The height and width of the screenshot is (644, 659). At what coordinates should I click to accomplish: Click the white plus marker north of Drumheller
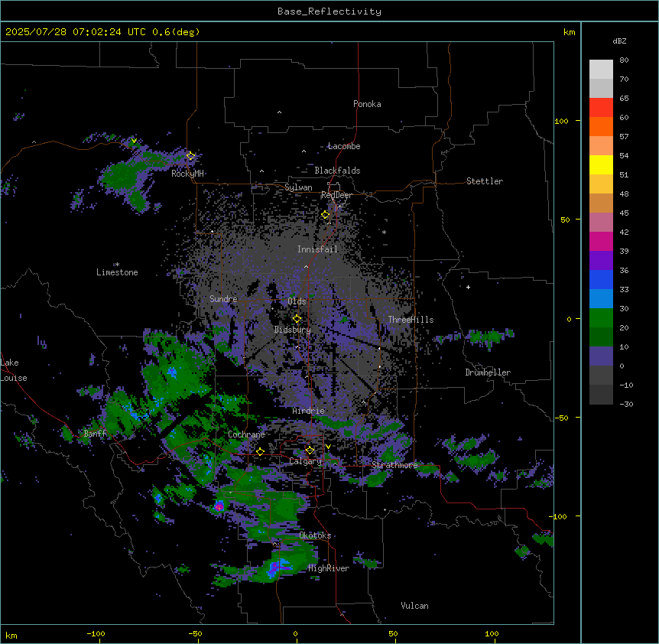click(x=468, y=287)
